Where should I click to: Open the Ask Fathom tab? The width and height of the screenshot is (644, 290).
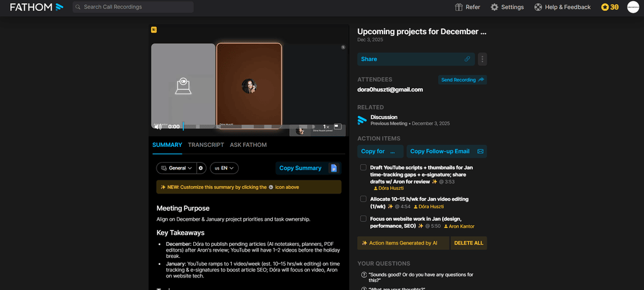[248, 145]
